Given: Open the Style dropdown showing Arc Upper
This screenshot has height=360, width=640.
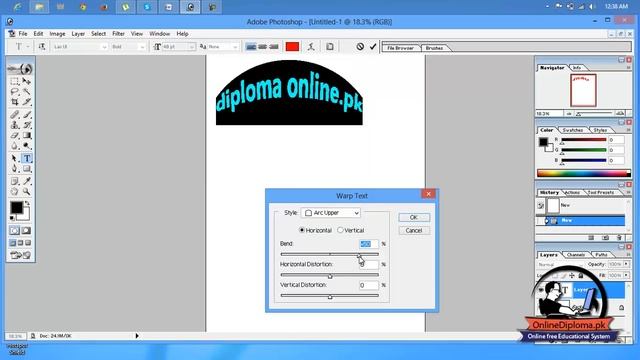Looking at the screenshot, I should pos(331,213).
